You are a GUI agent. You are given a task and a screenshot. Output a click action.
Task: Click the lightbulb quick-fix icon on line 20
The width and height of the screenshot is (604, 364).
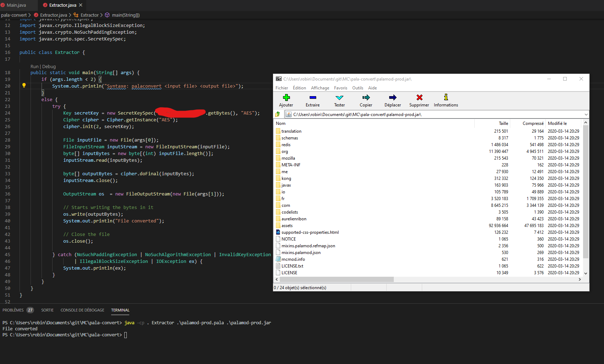[x=24, y=86]
